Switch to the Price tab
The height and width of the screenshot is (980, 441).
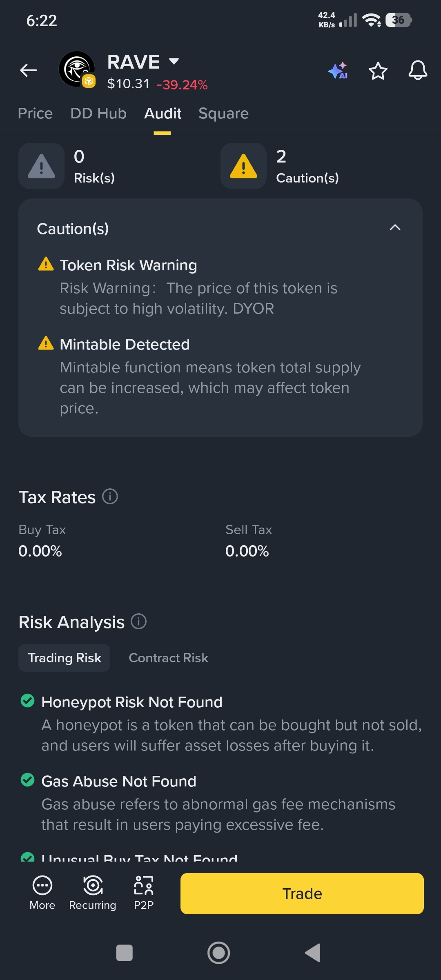pos(35,114)
